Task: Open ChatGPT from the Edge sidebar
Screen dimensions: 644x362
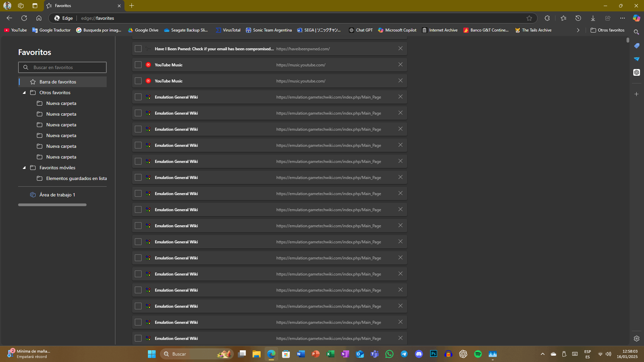Action: (x=637, y=72)
